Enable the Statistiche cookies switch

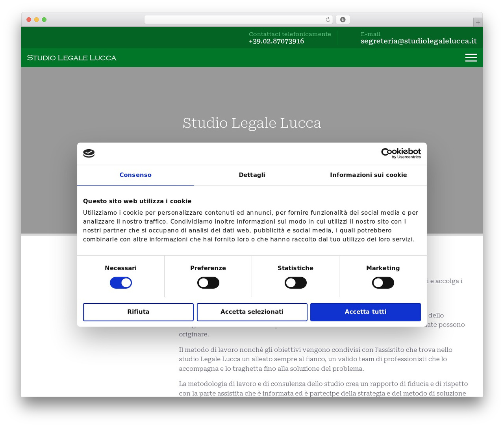pyautogui.click(x=296, y=283)
